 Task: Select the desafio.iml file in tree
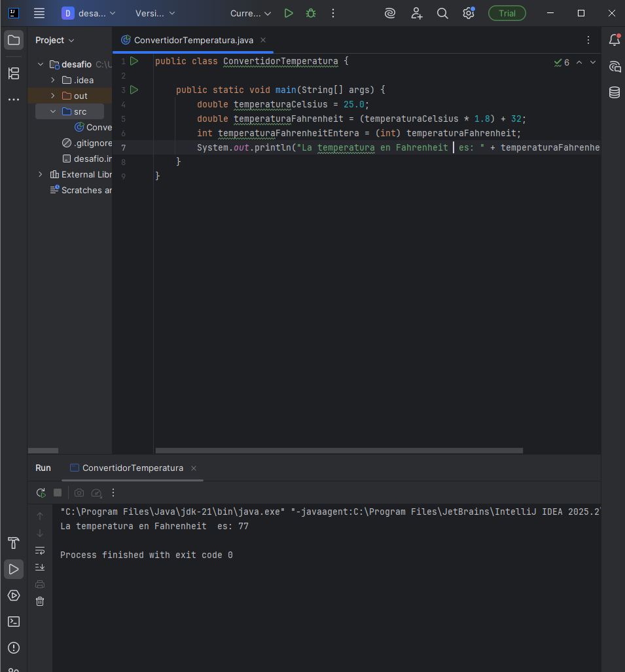[x=88, y=159]
